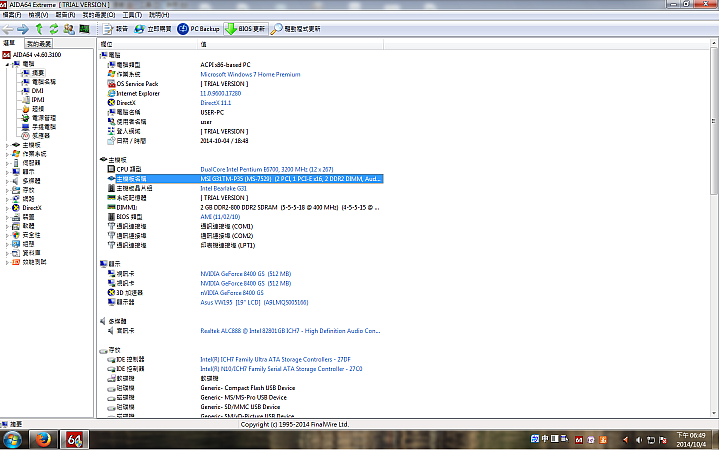The width and height of the screenshot is (720, 450).
Task: Click the blue forward arrow toolbar icon
Action: pos(22,29)
